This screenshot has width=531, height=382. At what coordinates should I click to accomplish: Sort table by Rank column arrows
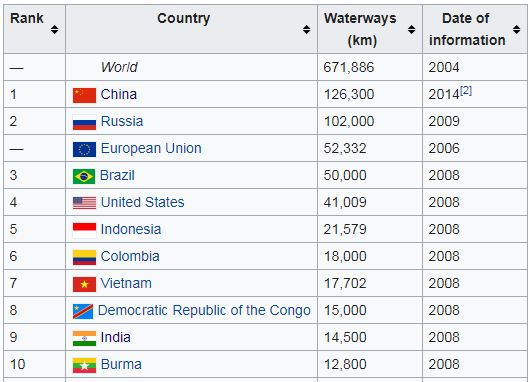tap(55, 29)
